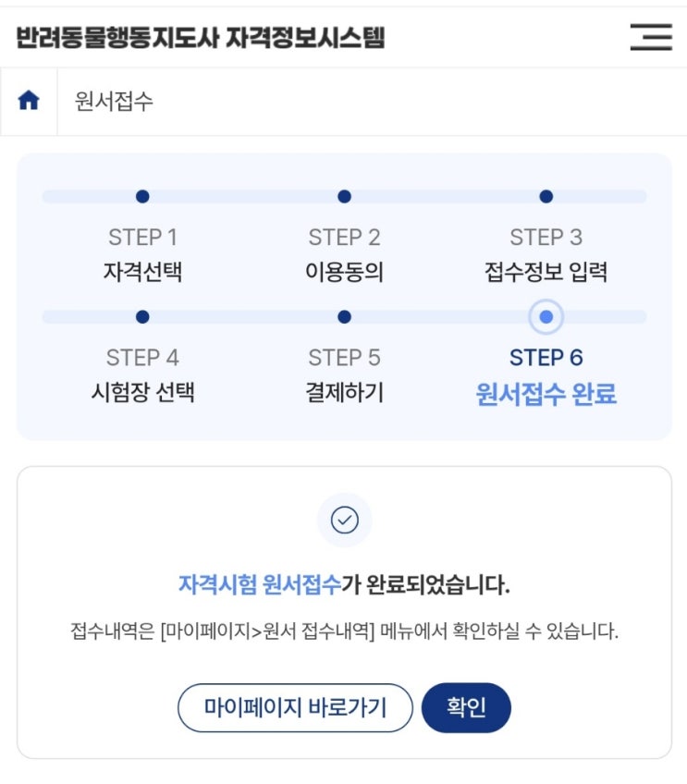
Task: Click the 이용동의 step label
Action: [345, 272]
